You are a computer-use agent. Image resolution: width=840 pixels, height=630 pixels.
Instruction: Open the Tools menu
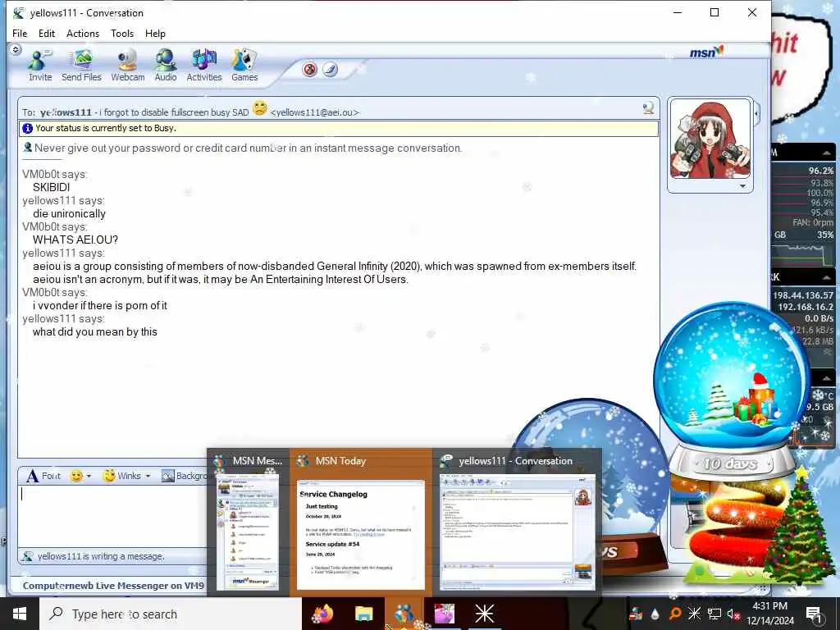pos(122,33)
